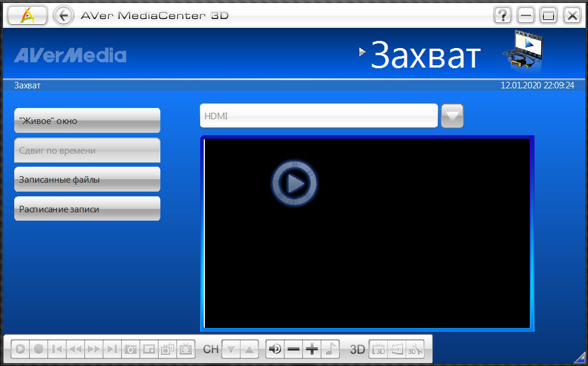
Task: Switch channel down with CH arrow
Action: 231,349
